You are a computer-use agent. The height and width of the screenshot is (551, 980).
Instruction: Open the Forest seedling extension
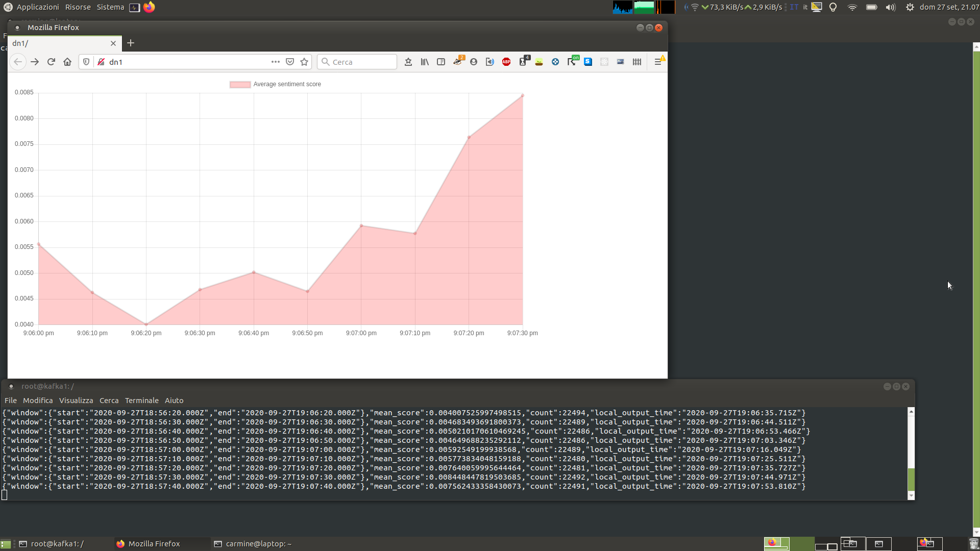point(539,62)
